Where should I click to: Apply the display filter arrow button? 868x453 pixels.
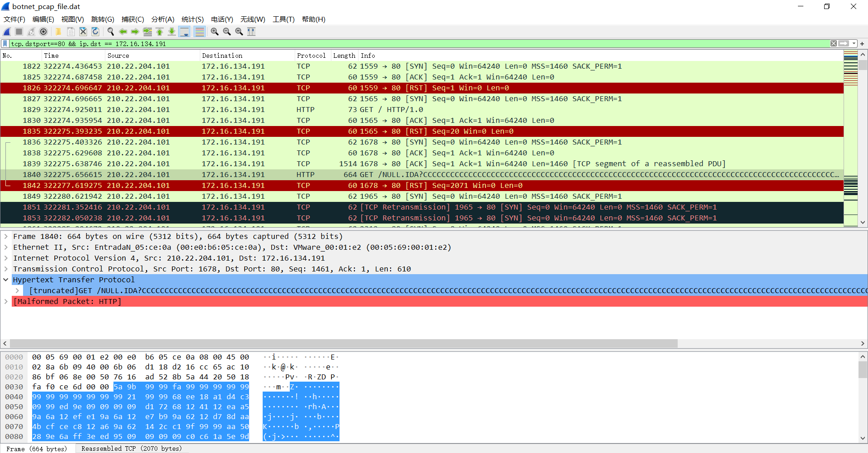pos(844,44)
